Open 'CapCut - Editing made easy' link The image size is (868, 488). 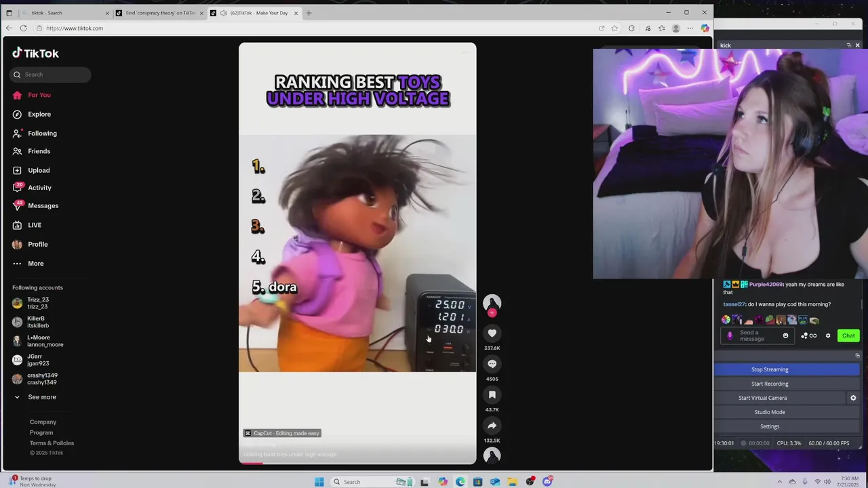(x=282, y=433)
